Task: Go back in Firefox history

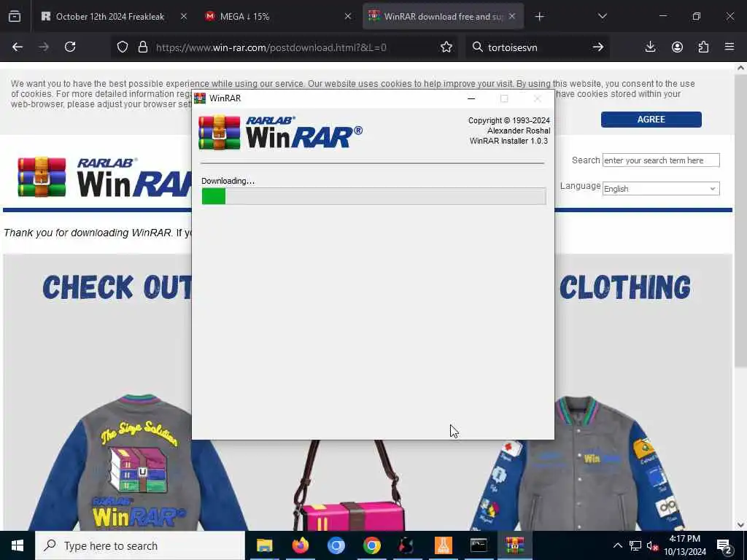Action: 18,47
